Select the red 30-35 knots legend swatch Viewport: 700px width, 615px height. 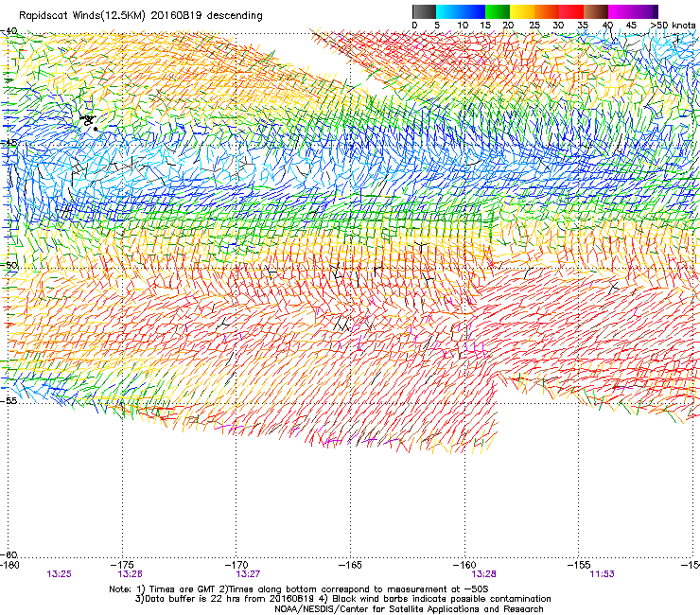coord(571,11)
